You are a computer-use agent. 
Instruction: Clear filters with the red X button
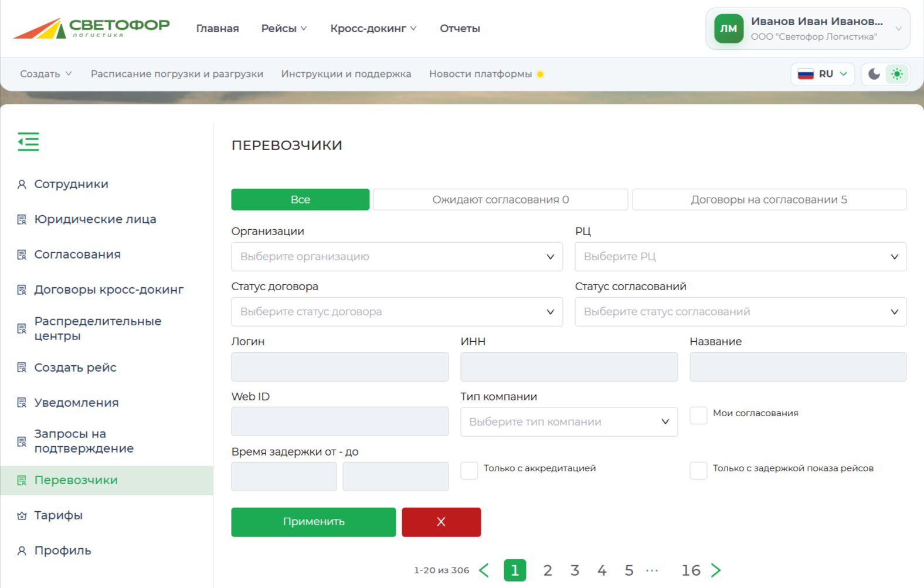click(441, 522)
